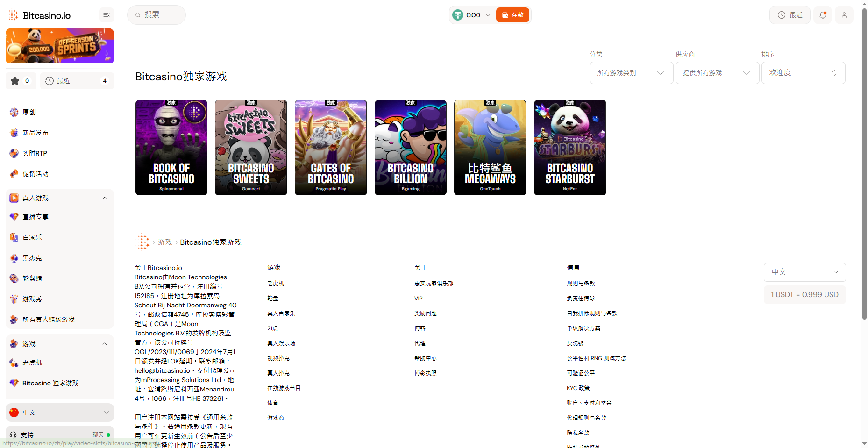Click the Bitcasino 独家游戏 sidebar diamond icon
This screenshot has width=868, height=448.
[x=14, y=383]
